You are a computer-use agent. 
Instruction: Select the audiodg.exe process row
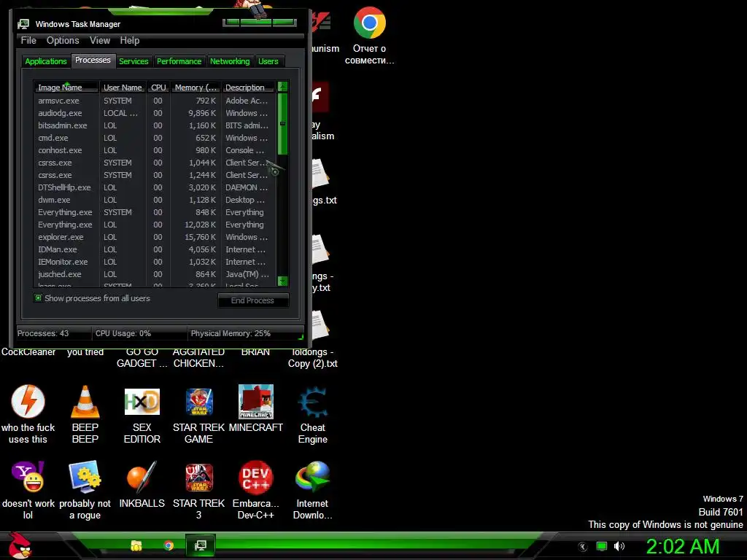[x=155, y=113]
